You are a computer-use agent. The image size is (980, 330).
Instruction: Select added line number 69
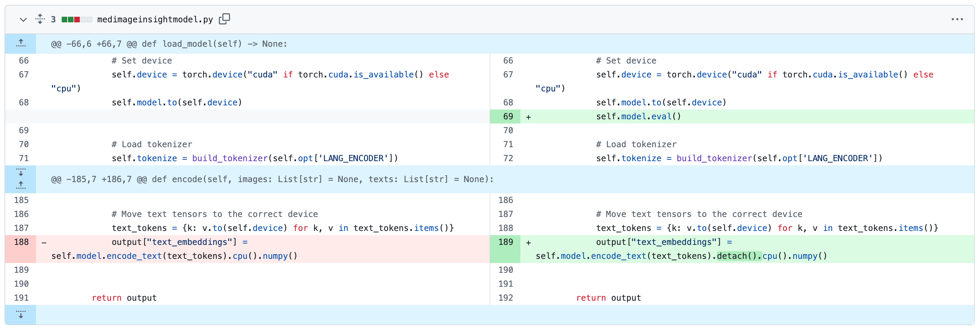pyautogui.click(x=507, y=117)
